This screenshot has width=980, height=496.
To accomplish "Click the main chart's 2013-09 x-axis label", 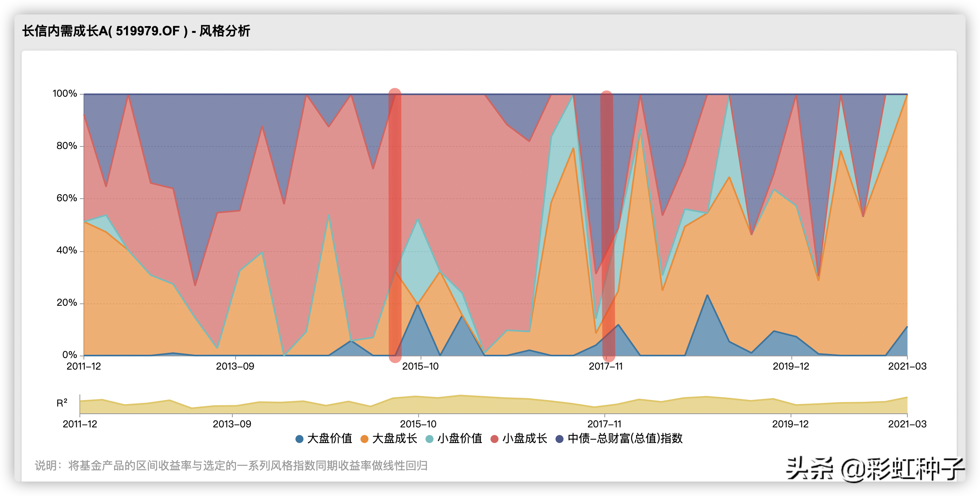I will click(x=235, y=366).
